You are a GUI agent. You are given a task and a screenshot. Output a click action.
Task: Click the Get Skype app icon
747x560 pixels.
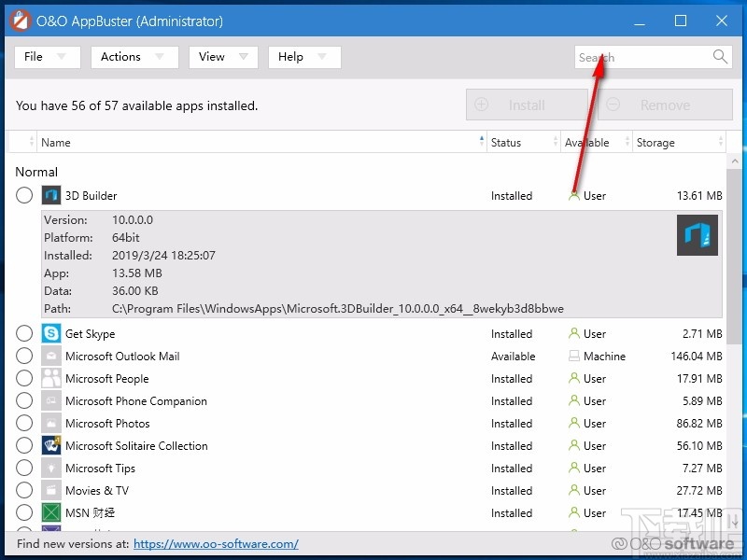coord(49,333)
